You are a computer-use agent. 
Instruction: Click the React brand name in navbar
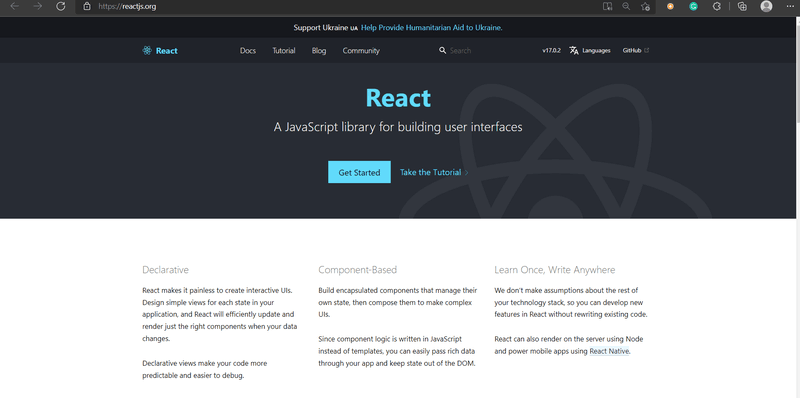167,51
